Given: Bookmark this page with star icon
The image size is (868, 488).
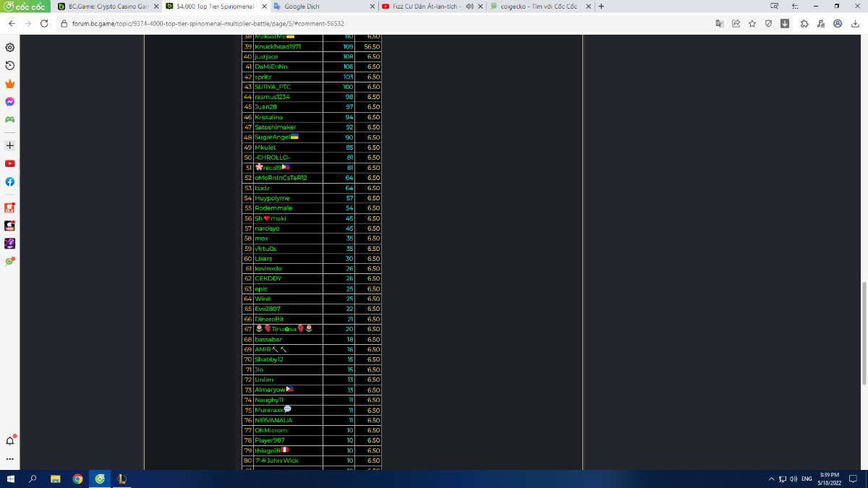Looking at the screenshot, I should tap(752, 23).
